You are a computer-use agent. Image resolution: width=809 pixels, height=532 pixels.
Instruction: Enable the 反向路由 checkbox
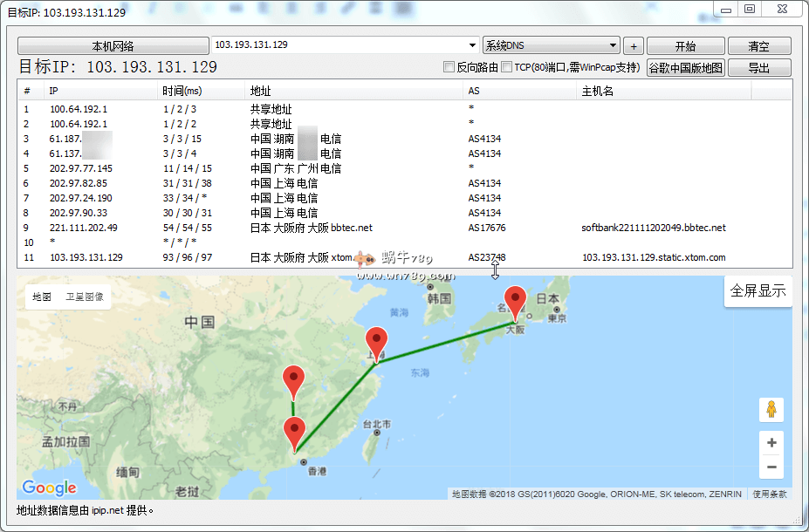click(449, 67)
